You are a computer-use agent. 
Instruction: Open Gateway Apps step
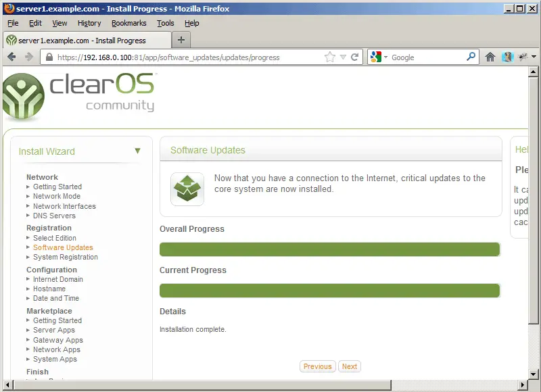pos(58,340)
